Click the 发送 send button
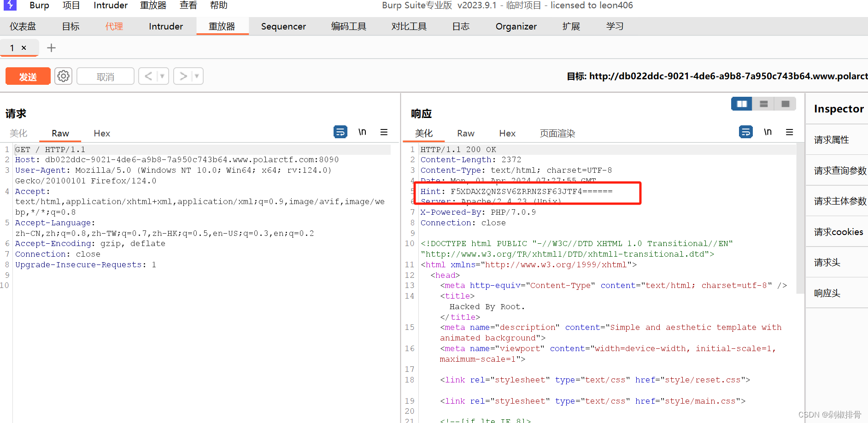 [28, 76]
